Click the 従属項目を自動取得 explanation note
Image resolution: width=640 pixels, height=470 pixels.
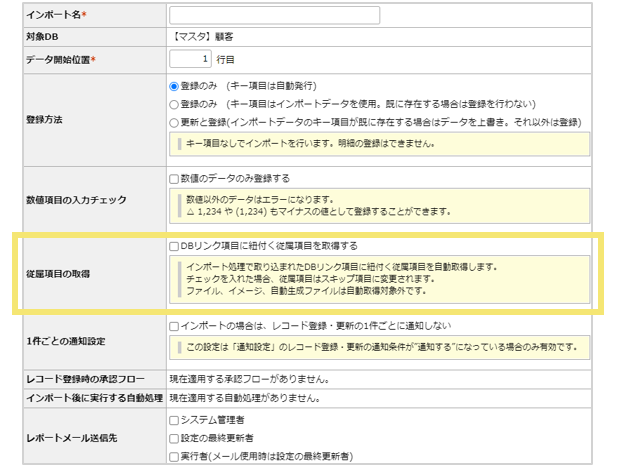click(378, 279)
